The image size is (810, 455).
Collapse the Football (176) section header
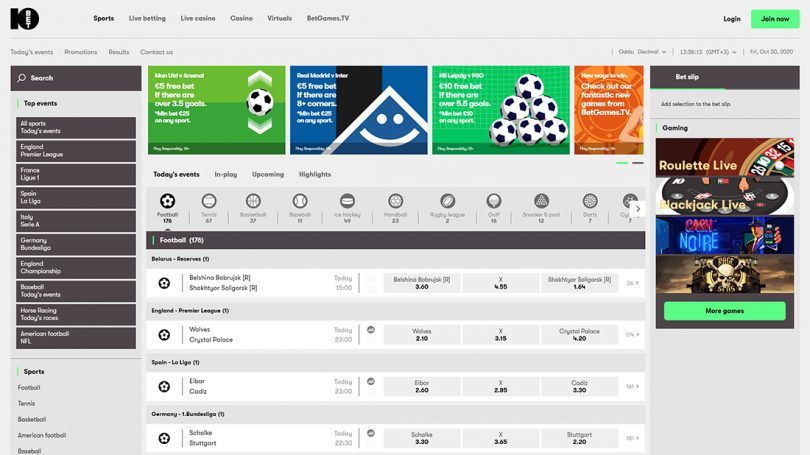[x=396, y=240]
